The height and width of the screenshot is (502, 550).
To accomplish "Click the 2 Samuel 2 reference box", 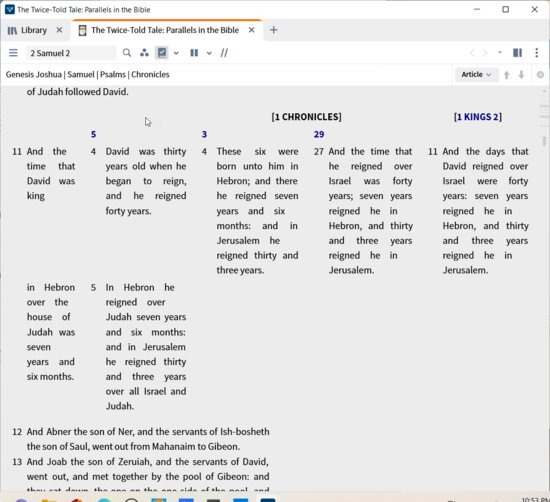I will (x=71, y=53).
